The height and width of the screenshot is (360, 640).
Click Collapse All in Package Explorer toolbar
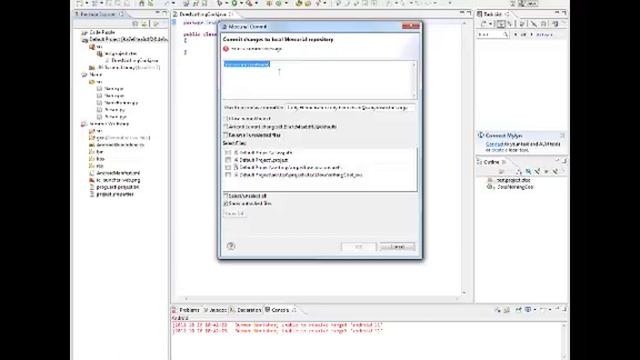(136, 24)
